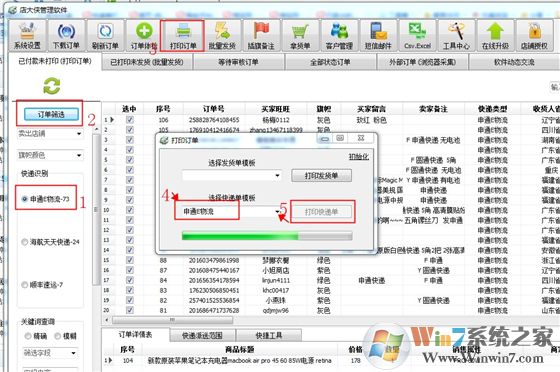Viewport: 560px width, 372px height.
Task: Click the green circular refresh icon above 订单筛选
Action: [51, 86]
